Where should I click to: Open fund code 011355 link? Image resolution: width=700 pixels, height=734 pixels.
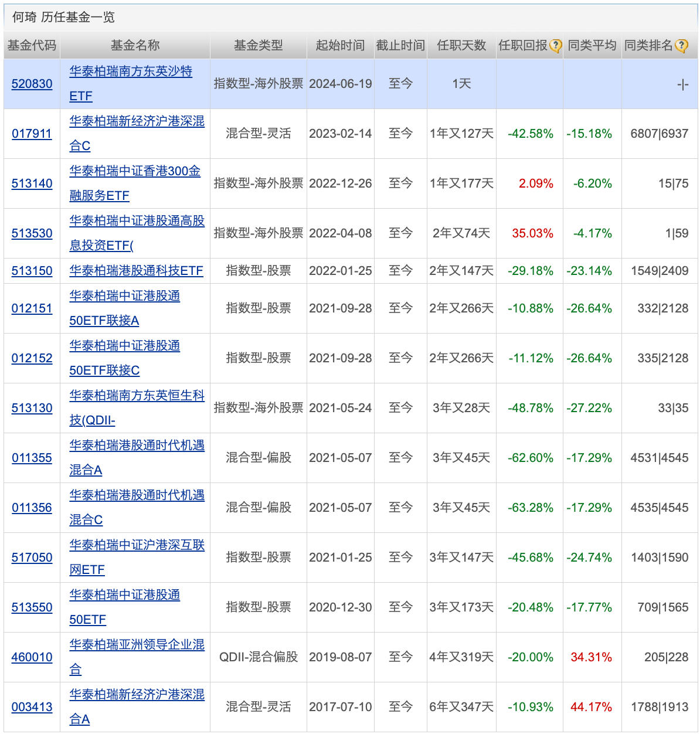[32, 458]
